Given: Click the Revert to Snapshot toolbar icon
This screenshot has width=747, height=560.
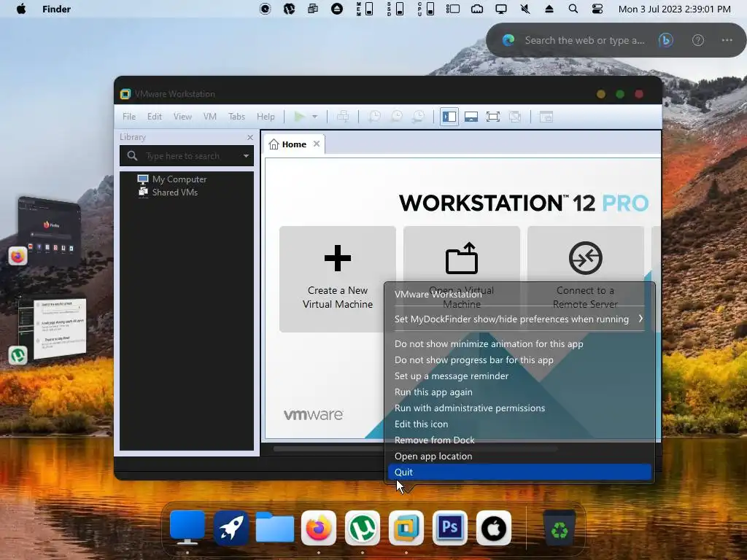Looking at the screenshot, I should tap(397, 117).
